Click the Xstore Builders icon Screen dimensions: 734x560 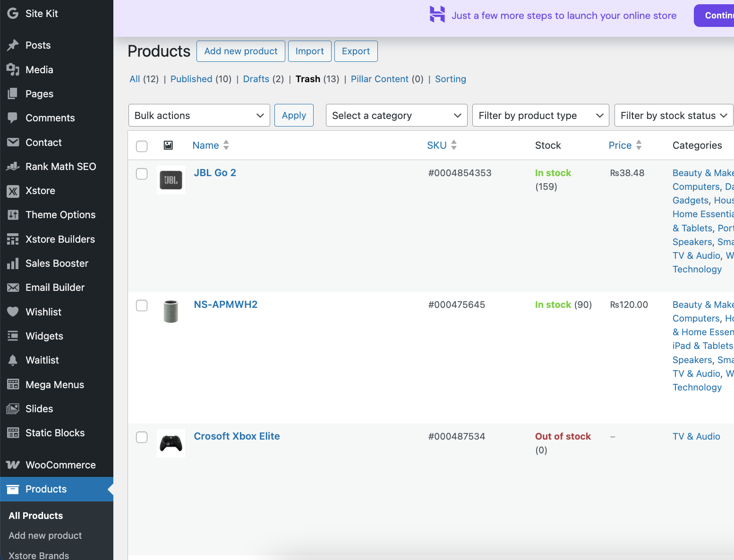(13, 239)
